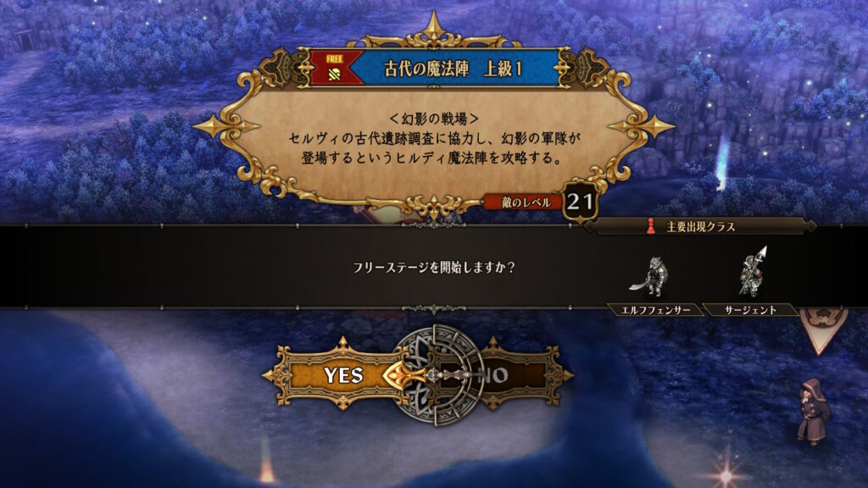
Task: Click the red pawn icon beside 主要出現クラス
Action: 651,226
